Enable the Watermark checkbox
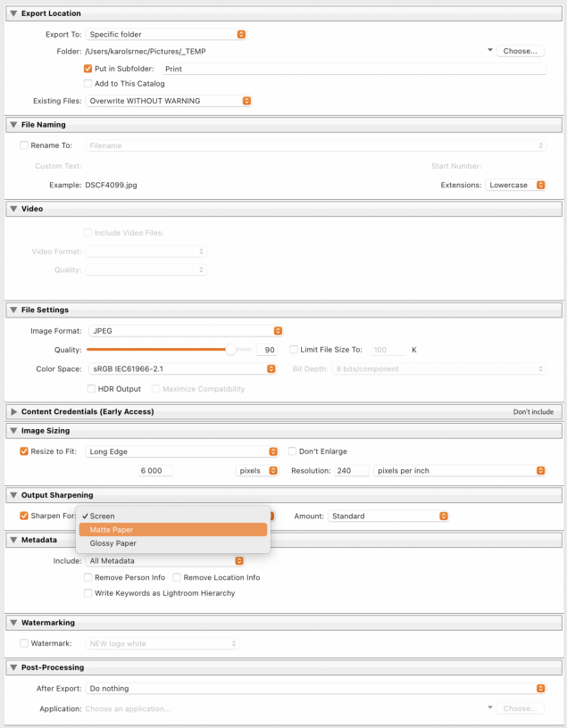Image resolution: width=567 pixels, height=728 pixels. click(24, 643)
